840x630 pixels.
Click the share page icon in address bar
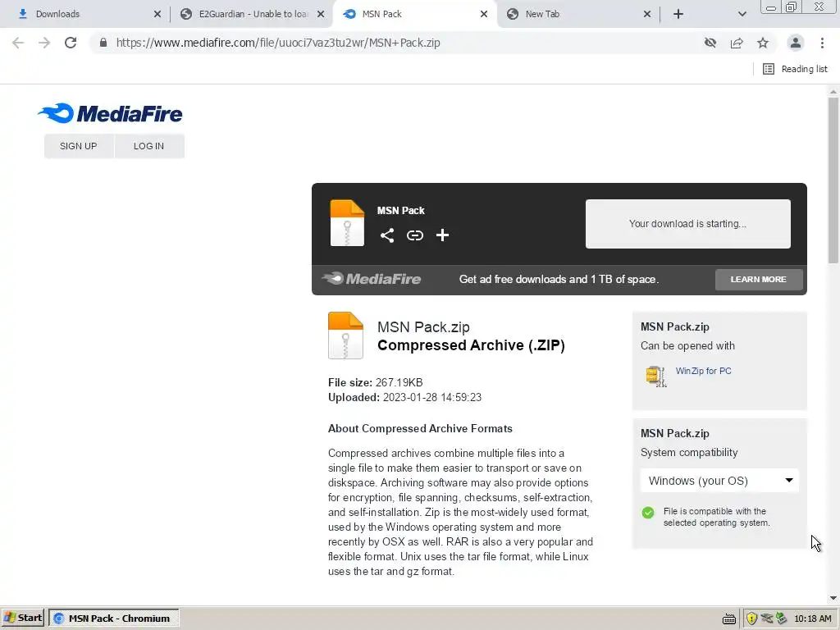[x=737, y=43]
